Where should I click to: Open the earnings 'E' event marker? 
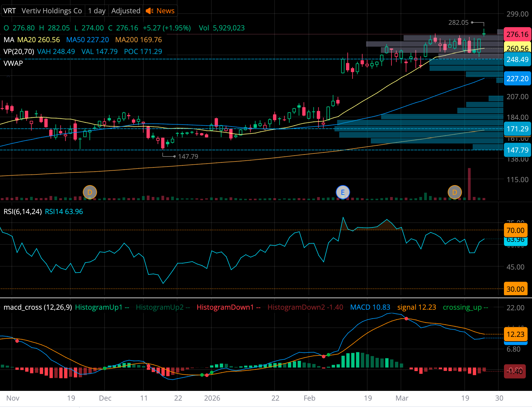click(x=343, y=192)
